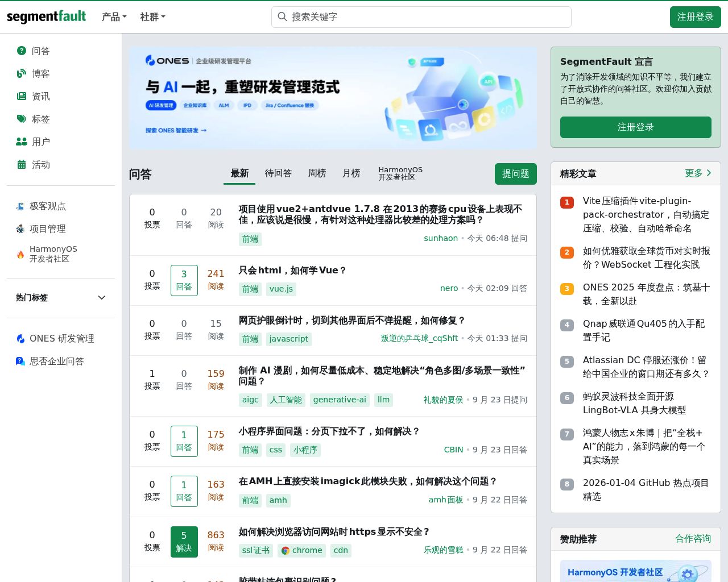Click the 极客观点 icon in sidebar
This screenshot has height=582, width=728.
20,206
